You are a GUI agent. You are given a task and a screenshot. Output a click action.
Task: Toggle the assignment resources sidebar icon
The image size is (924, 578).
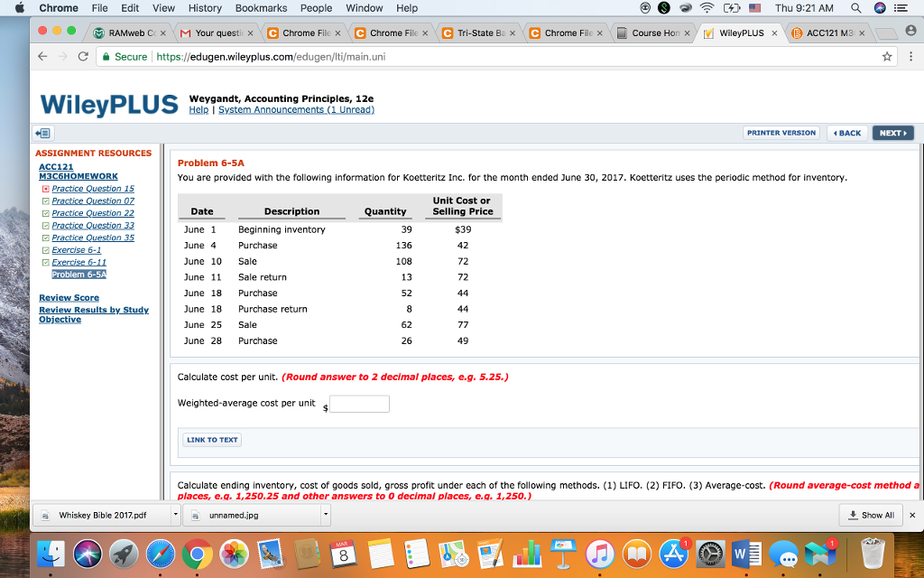coord(43,134)
